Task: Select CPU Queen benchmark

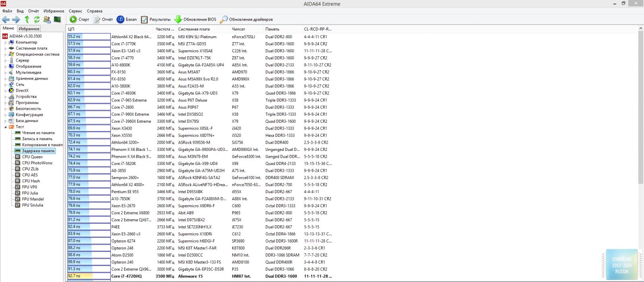Action: tap(32, 157)
